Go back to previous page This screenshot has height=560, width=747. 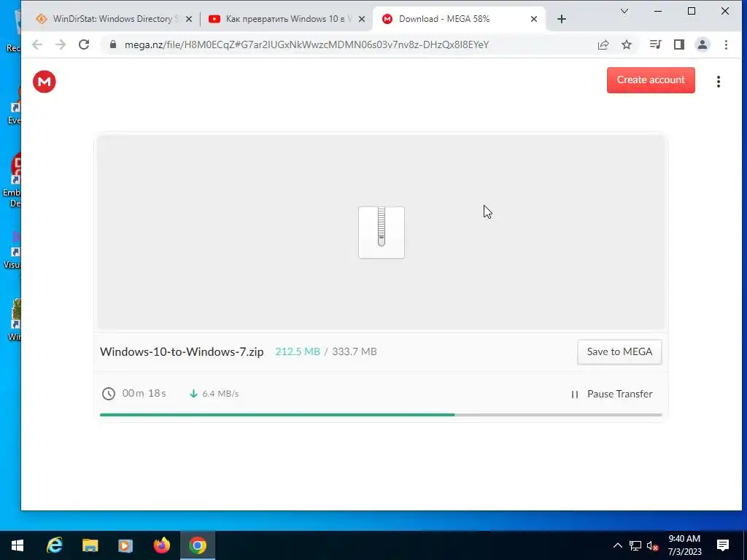click(37, 44)
